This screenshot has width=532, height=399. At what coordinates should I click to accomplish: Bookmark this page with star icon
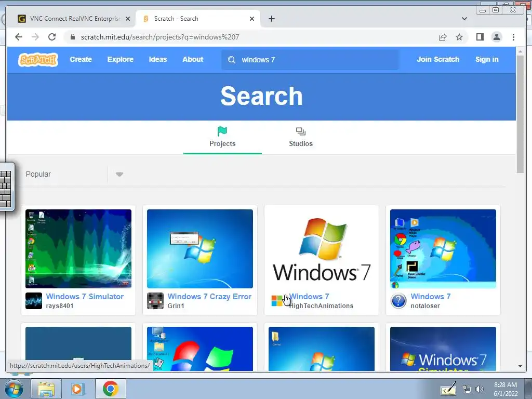pos(459,37)
